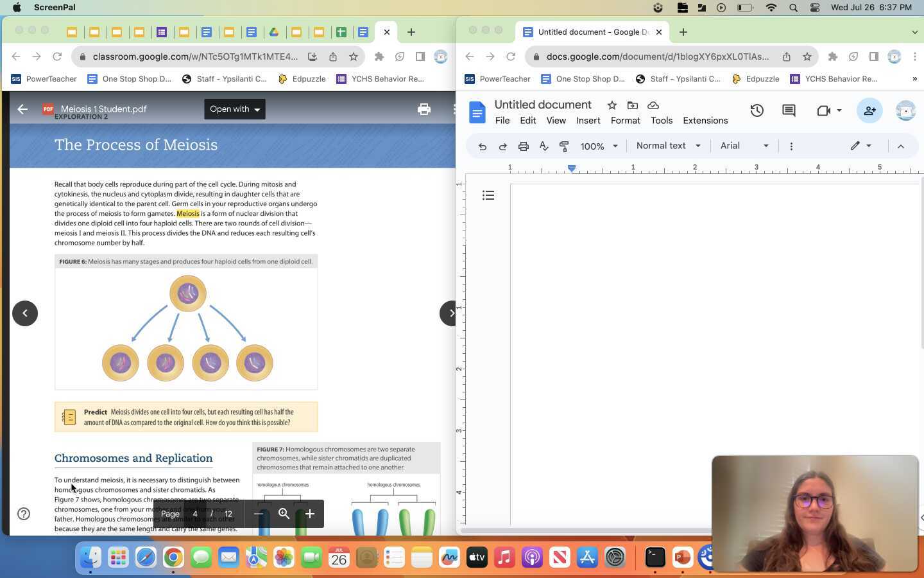924x578 pixels.
Task: Open the Insert menu in Docs
Action: pyautogui.click(x=588, y=121)
